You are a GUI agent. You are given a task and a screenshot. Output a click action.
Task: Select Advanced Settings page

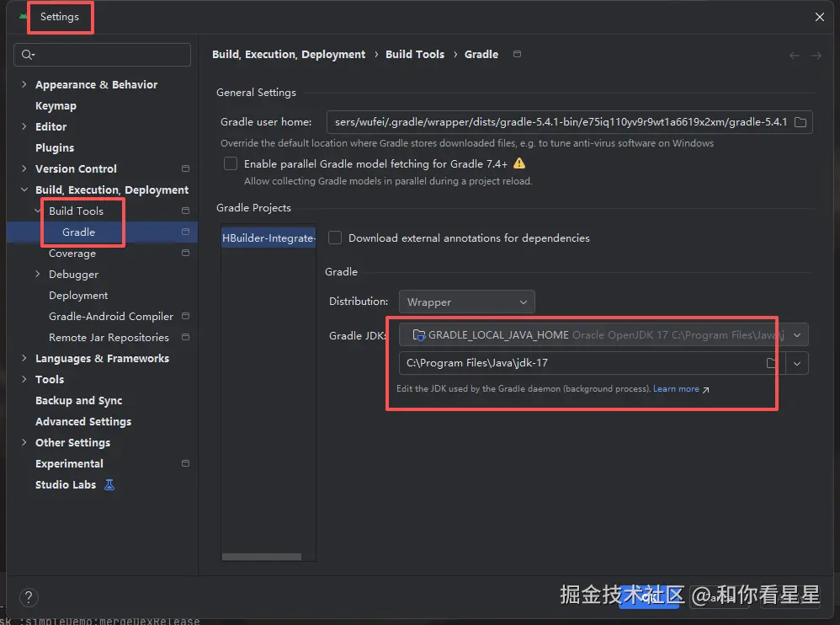tap(83, 421)
